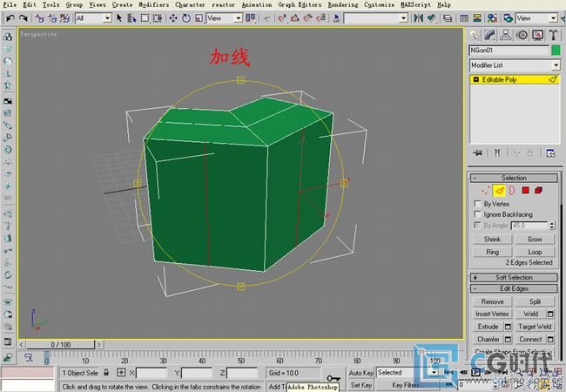The height and width of the screenshot is (392, 566).
Task: Switch to the Display command panel tab
Action: [x=537, y=35]
